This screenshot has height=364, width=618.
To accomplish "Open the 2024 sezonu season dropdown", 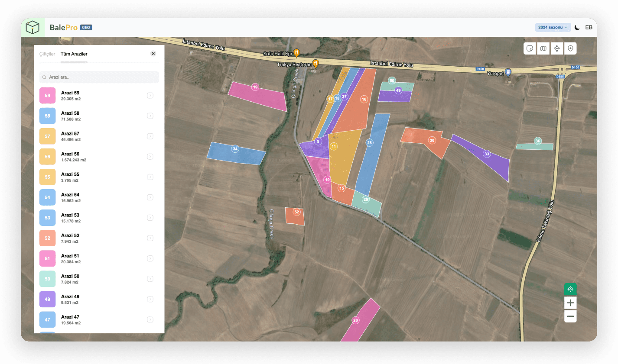I will coord(553,27).
